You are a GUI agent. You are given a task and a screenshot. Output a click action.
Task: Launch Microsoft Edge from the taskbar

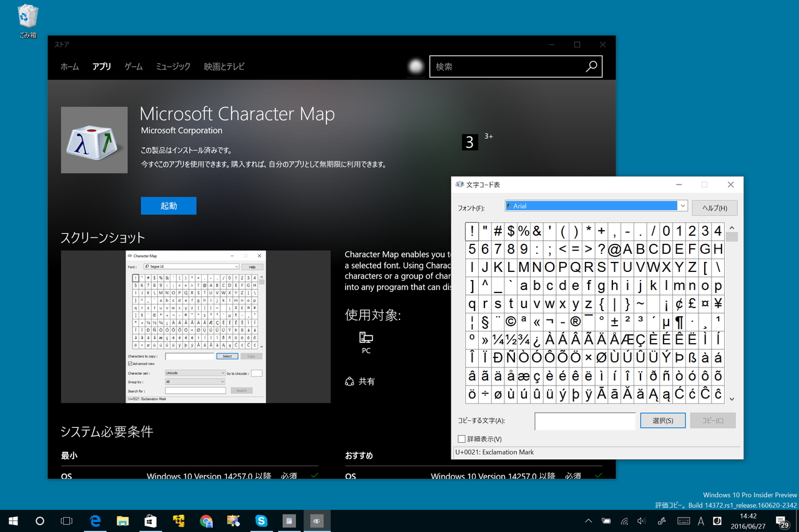95,521
